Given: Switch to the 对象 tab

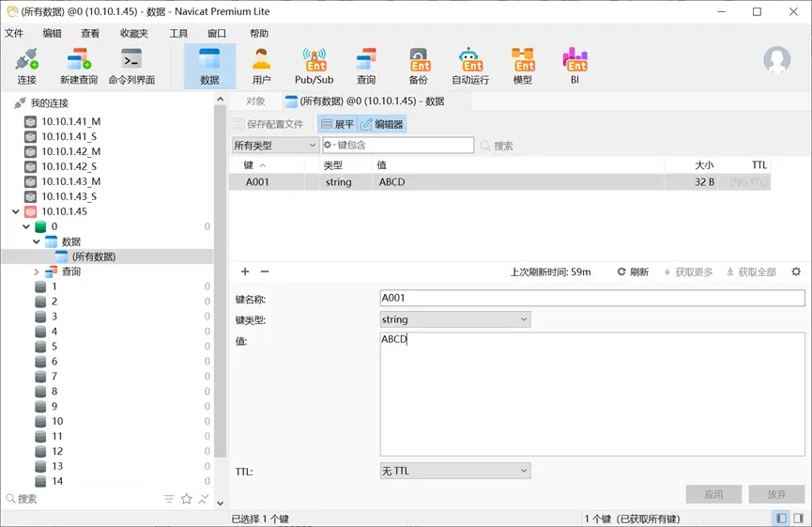Looking at the screenshot, I should tap(255, 101).
